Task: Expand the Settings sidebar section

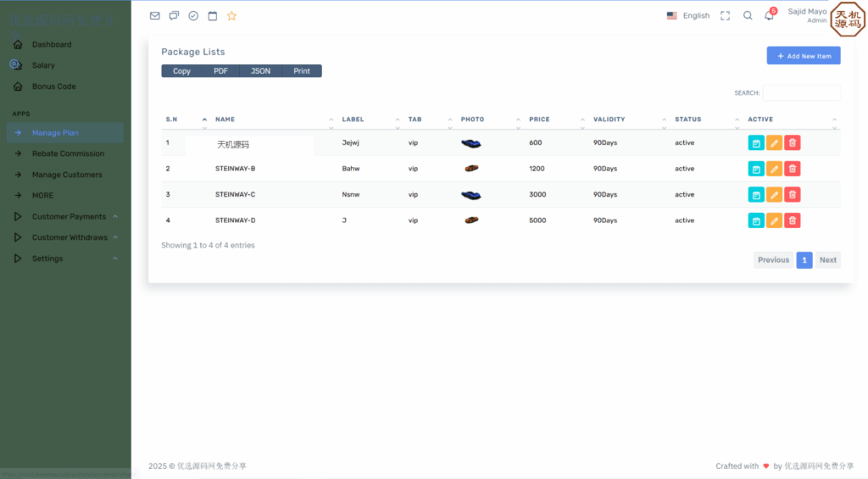Action: coord(47,259)
